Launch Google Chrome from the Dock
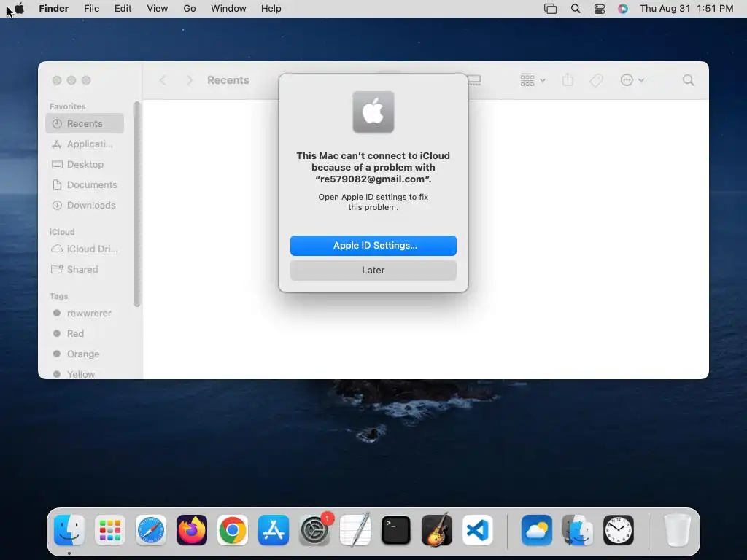The height and width of the screenshot is (560, 747). pos(233,530)
